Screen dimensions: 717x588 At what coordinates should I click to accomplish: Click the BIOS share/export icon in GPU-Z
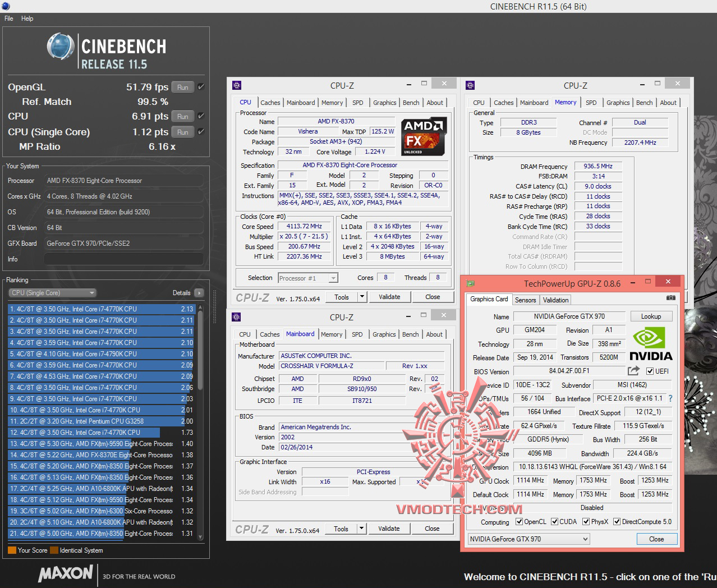633,370
